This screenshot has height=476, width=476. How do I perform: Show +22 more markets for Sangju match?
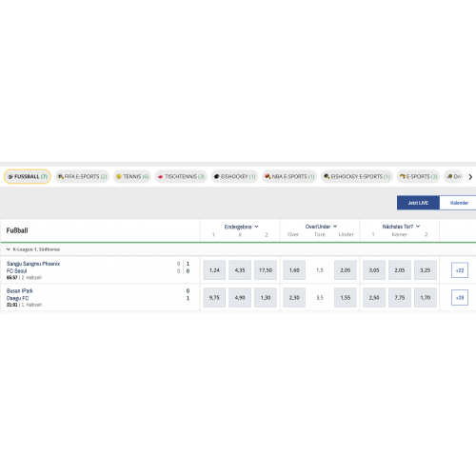[x=460, y=270]
